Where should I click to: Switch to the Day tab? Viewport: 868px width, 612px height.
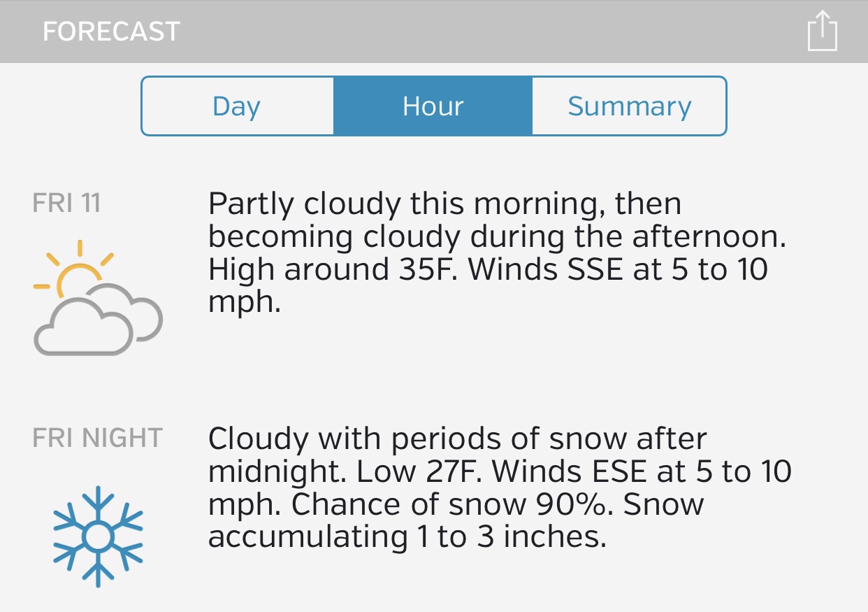point(237,106)
